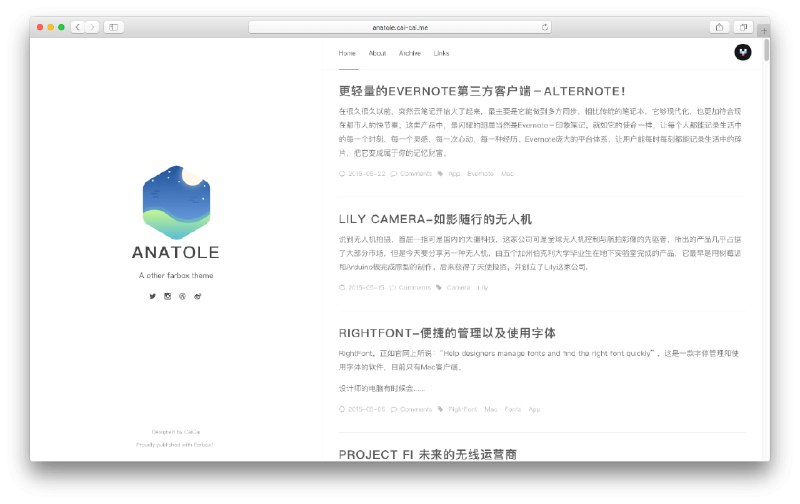Click the Dribbble icon under the tagline

coord(183,296)
